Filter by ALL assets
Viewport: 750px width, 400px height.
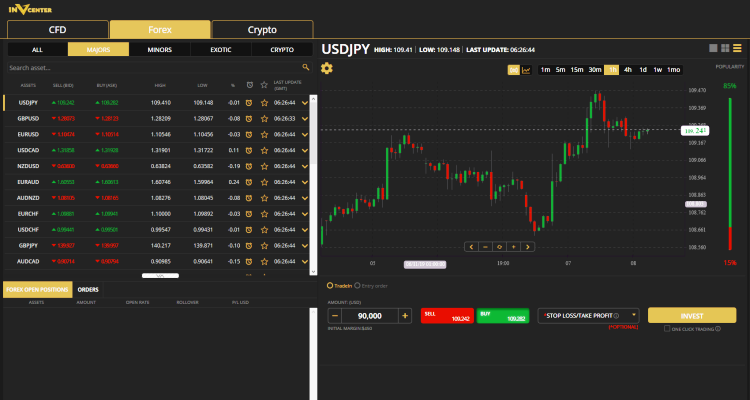pyautogui.click(x=37, y=49)
